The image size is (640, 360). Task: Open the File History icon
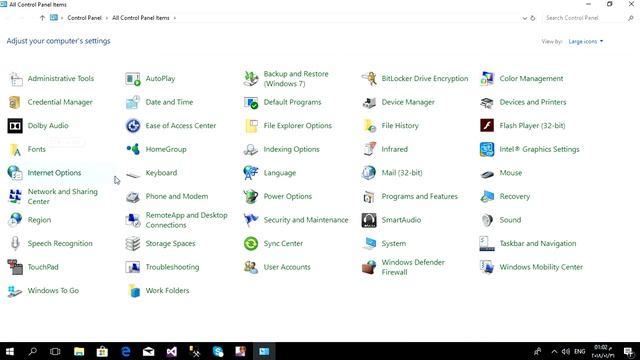(369, 126)
